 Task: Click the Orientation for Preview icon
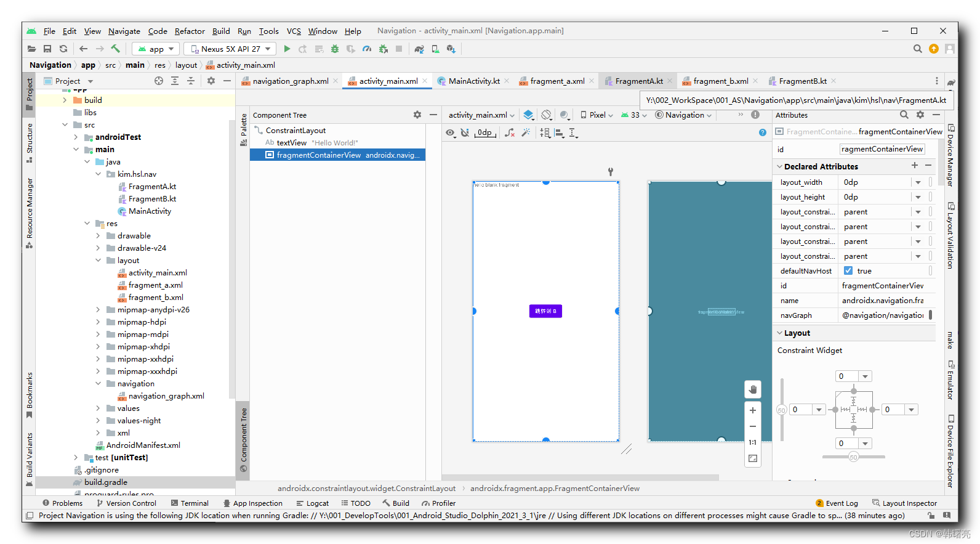click(x=546, y=115)
